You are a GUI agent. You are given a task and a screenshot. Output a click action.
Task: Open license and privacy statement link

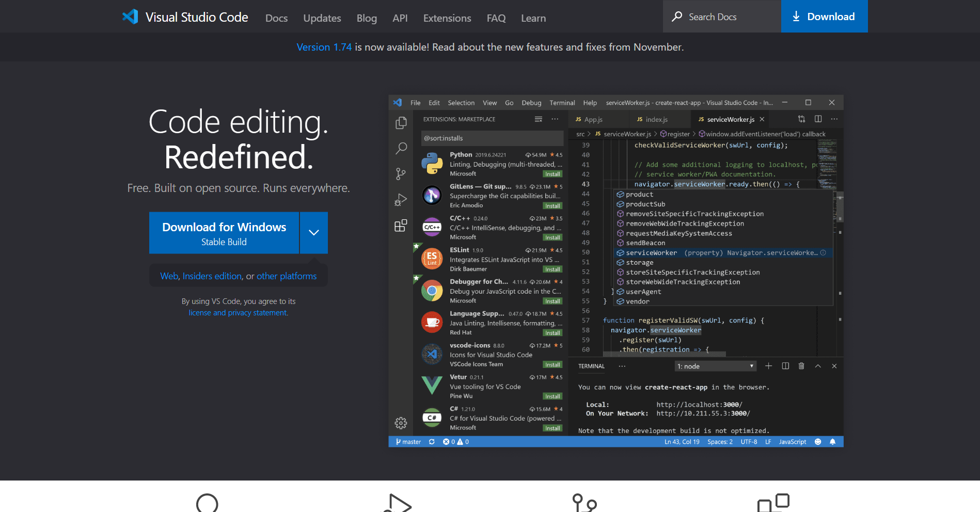click(238, 313)
